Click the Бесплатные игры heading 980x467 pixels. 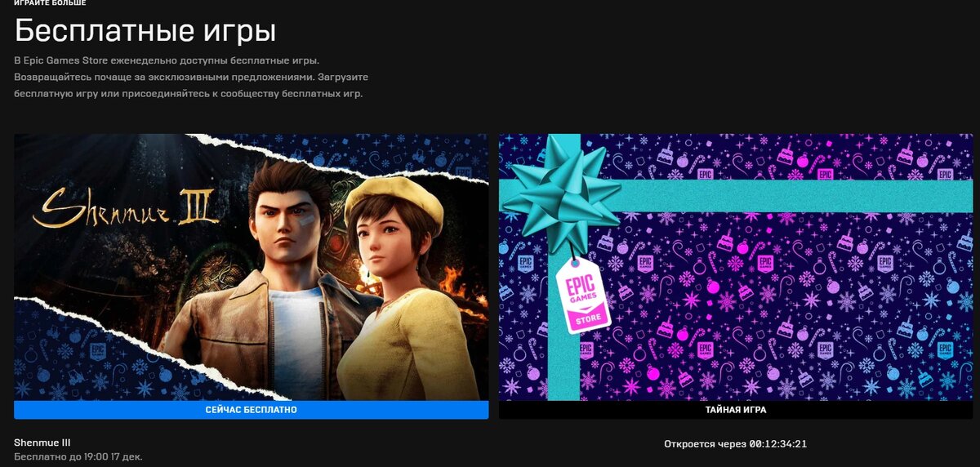pos(145,31)
